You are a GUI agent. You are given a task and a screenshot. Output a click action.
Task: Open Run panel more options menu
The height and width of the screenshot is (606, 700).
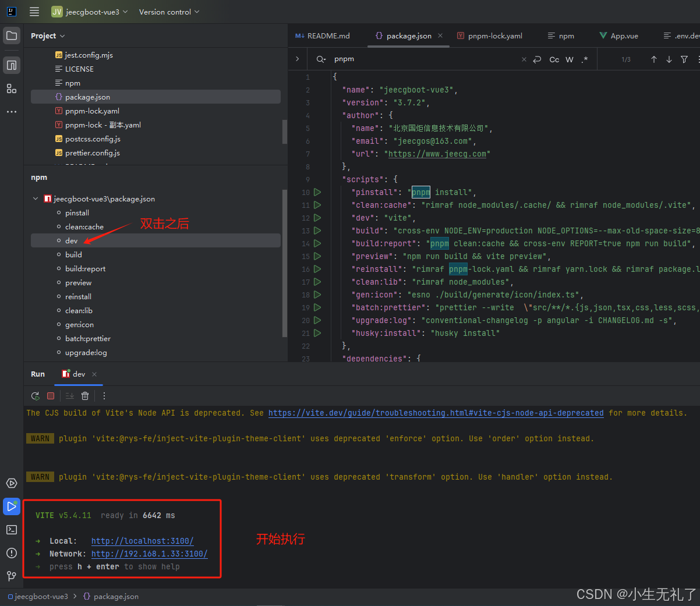[104, 396]
